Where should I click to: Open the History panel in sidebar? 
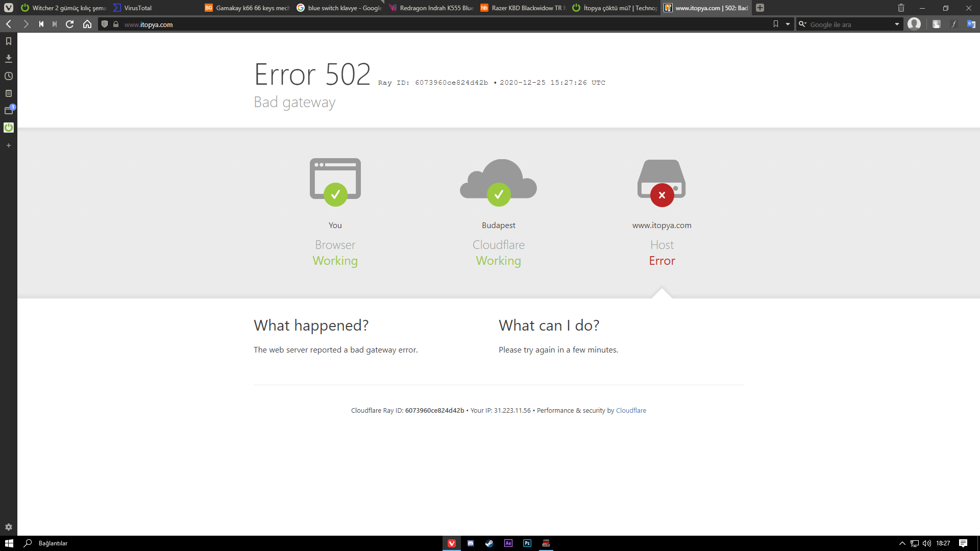coord(9,76)
